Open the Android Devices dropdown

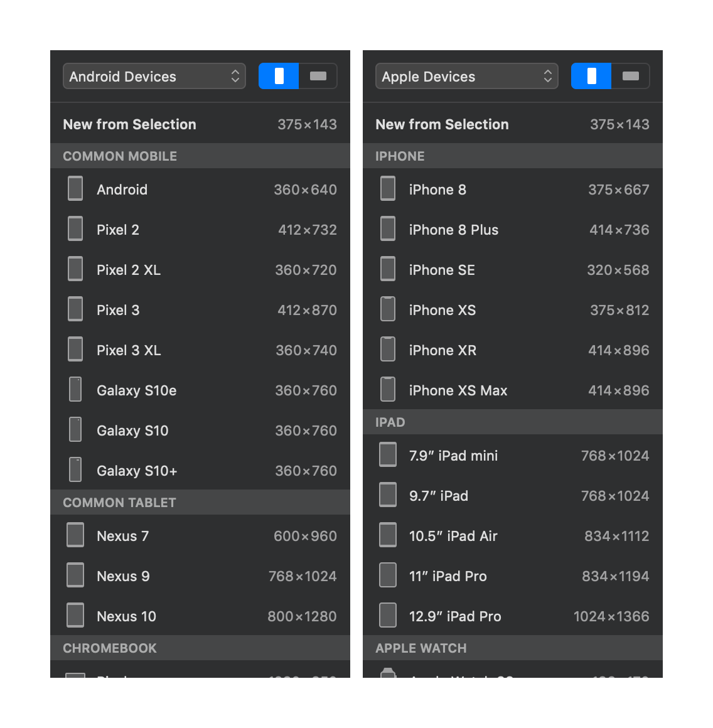154,76
